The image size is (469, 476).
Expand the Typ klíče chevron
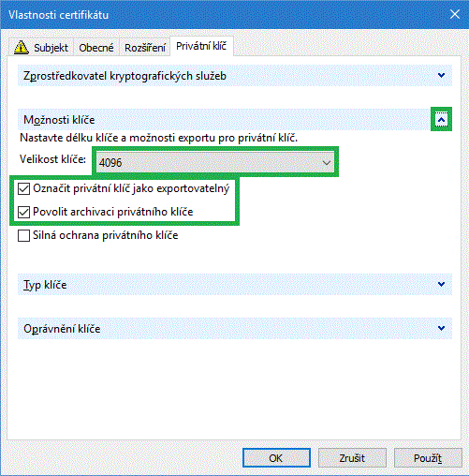pyautogui.click(x=441, y=284)
